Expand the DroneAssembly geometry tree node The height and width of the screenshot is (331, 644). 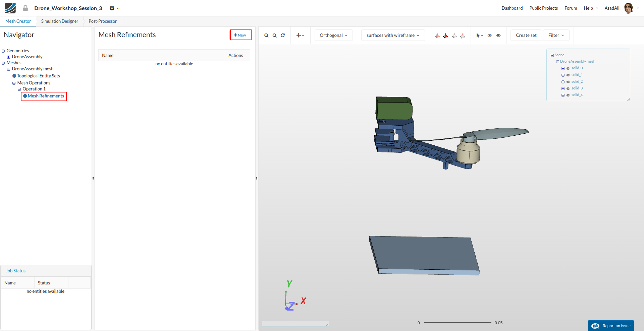point(9,57)
